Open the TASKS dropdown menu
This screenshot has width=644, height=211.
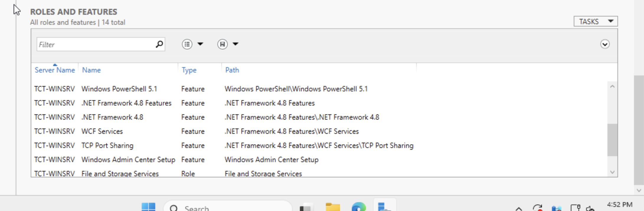tap(596, 22)
